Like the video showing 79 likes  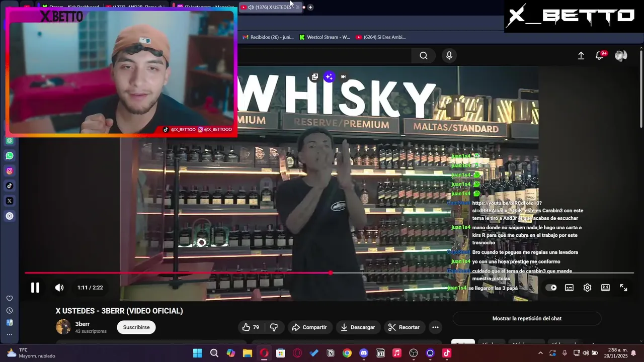(x=251, y=327)
